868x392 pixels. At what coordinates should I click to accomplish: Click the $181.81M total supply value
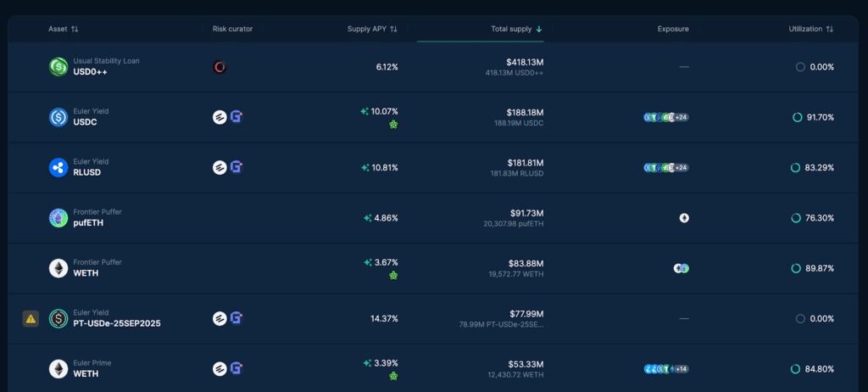pyautogui.click(x=526, y=163)
